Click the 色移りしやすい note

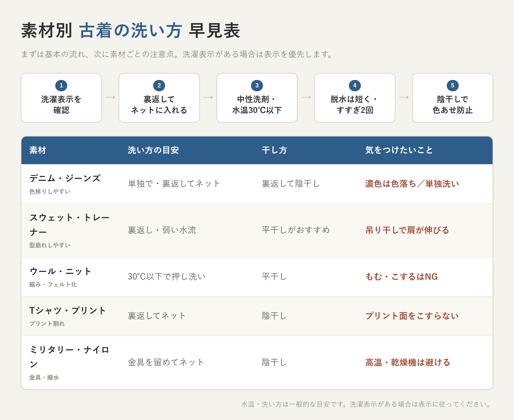tap(50, 191)
